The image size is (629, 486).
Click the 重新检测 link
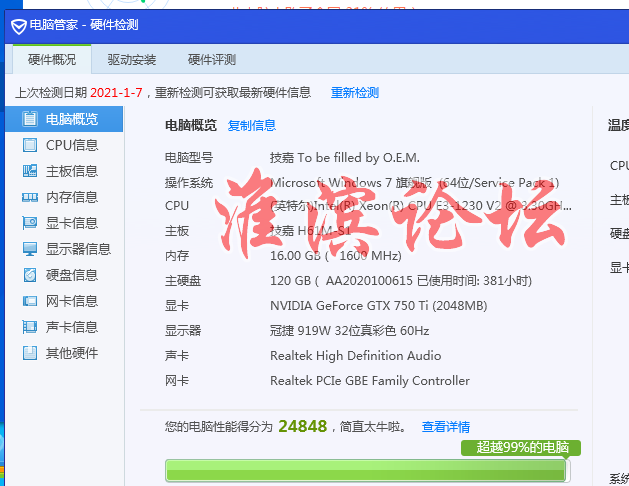(x=355, y=93)
